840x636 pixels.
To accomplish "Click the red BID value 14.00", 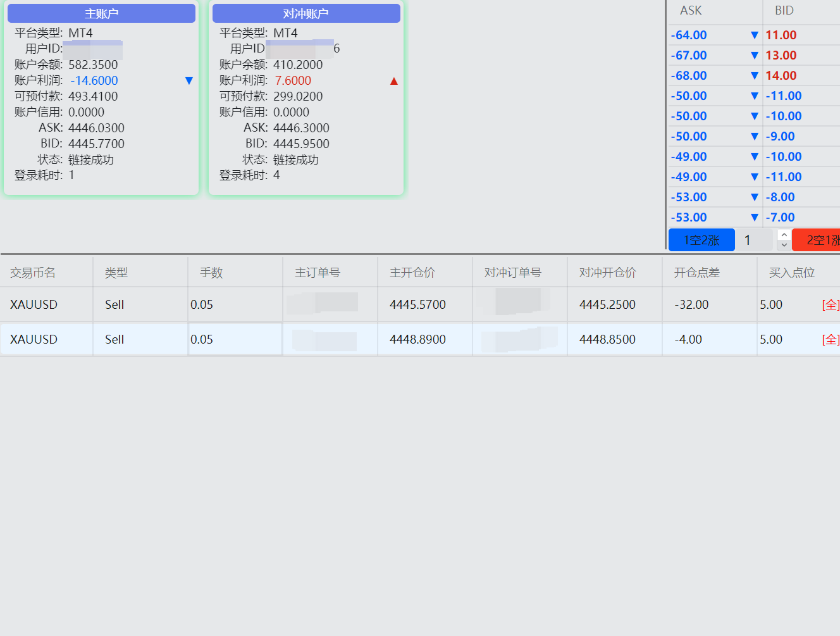I will click(781, 76).
